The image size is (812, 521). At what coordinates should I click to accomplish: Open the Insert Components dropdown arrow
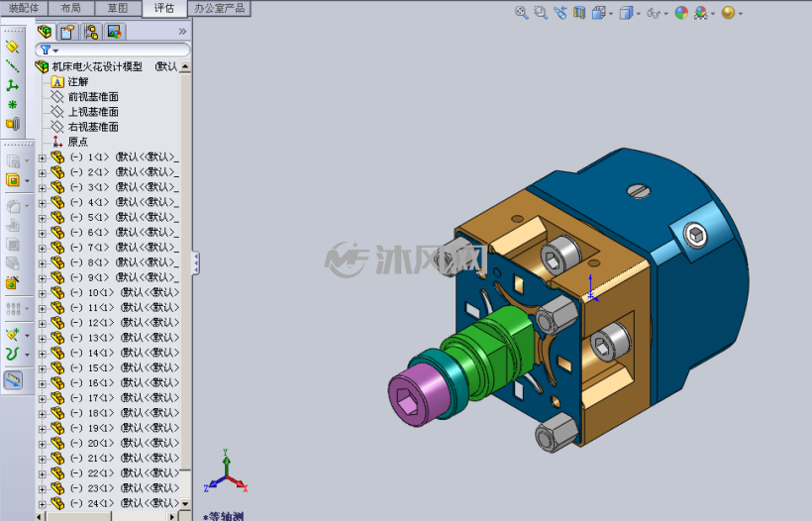28,181
